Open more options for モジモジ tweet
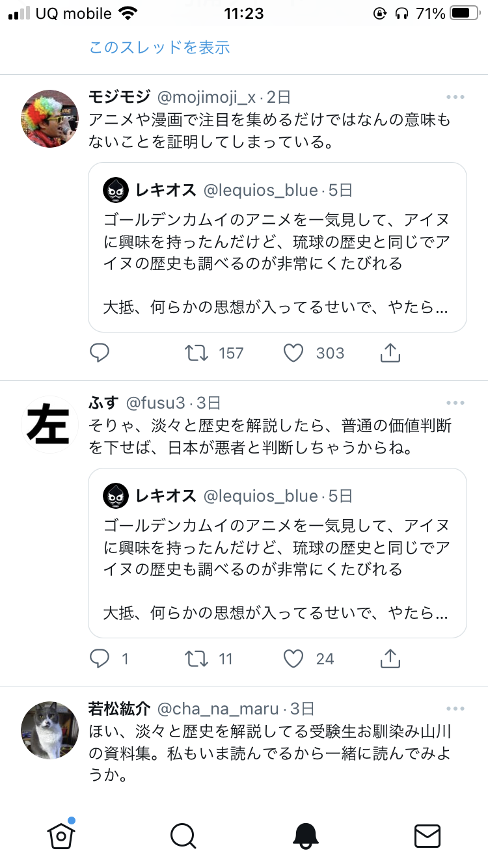 pyautogui.click(x=455, y=98)
